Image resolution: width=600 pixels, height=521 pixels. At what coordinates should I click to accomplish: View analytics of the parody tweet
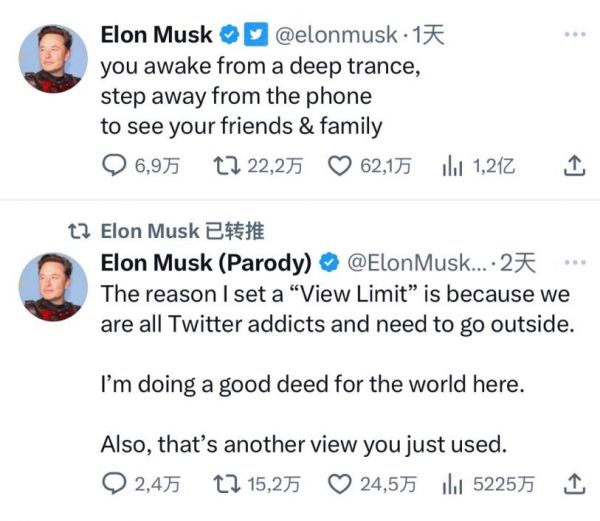click(450, 484)
